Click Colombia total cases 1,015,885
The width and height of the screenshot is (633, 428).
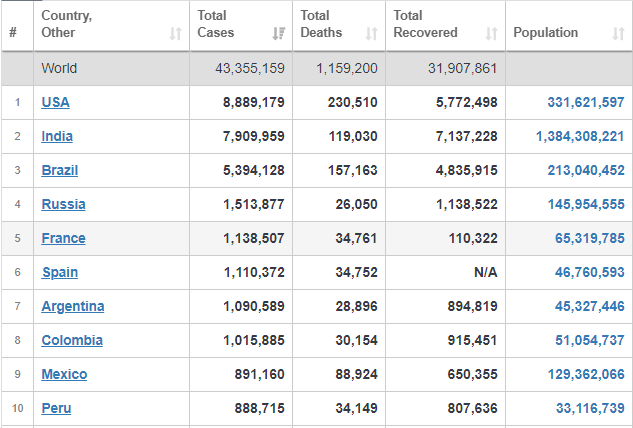coord(254,340)
